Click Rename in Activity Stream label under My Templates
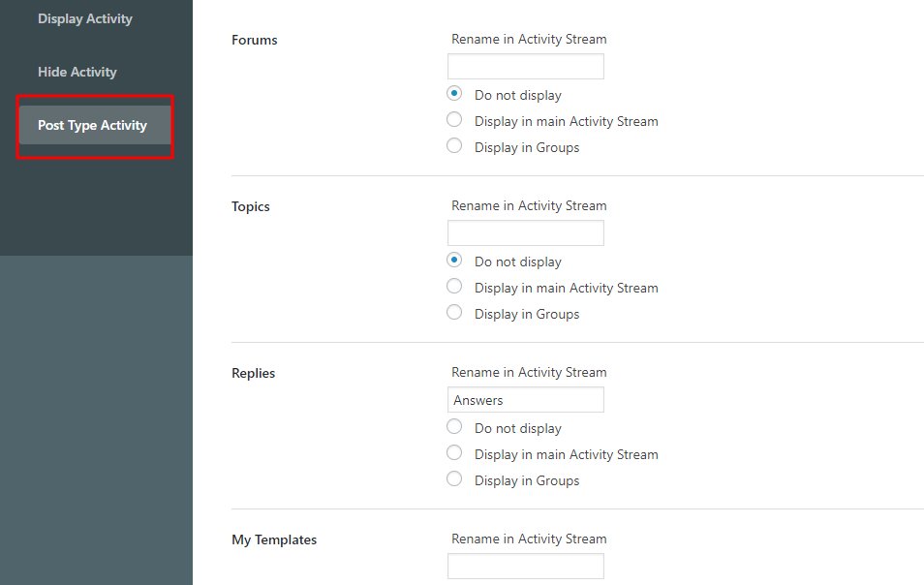The image size is (924, 585). coord(529,539)
